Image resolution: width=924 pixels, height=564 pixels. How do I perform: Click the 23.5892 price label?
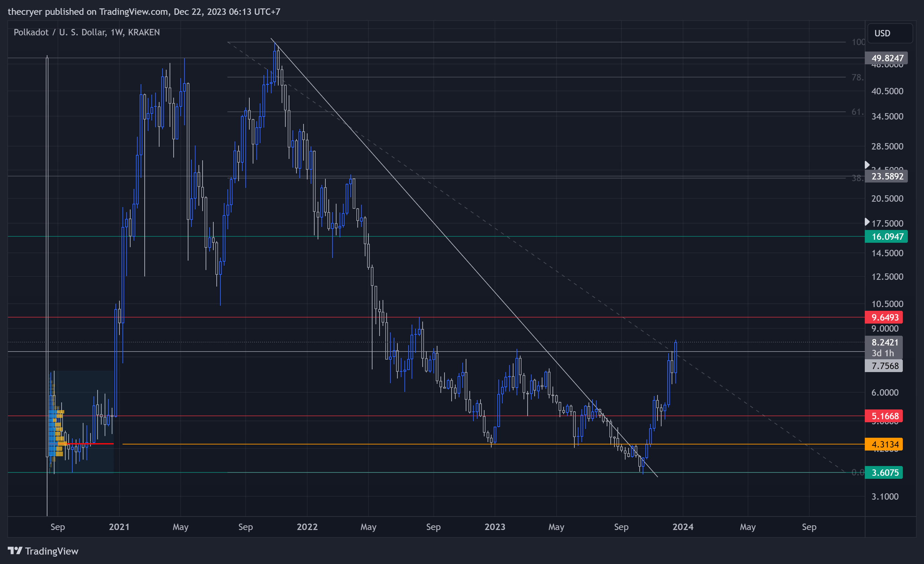point(886,176)
